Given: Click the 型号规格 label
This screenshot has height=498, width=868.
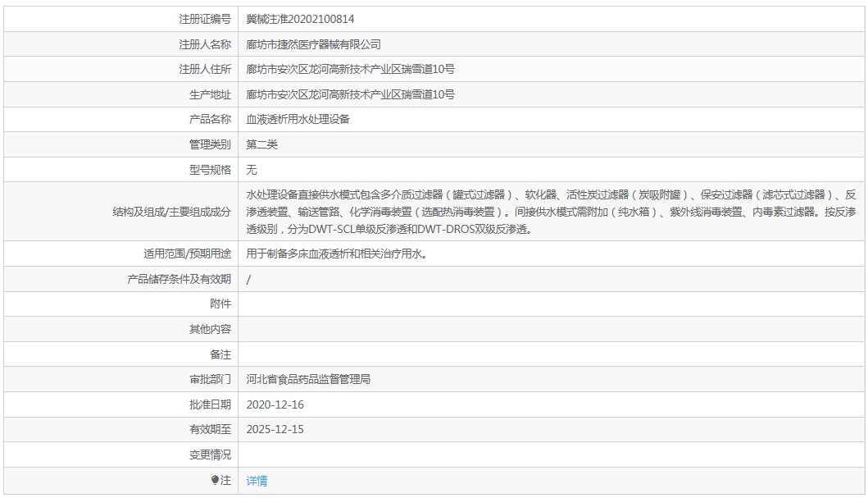Looking at the screenshot, I should [x=210, y=170].
